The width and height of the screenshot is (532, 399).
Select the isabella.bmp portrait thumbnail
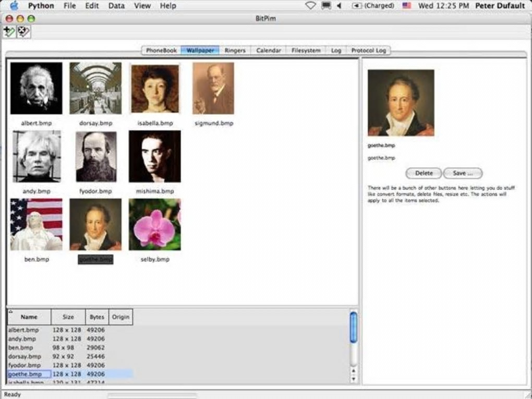pos(155,89)
